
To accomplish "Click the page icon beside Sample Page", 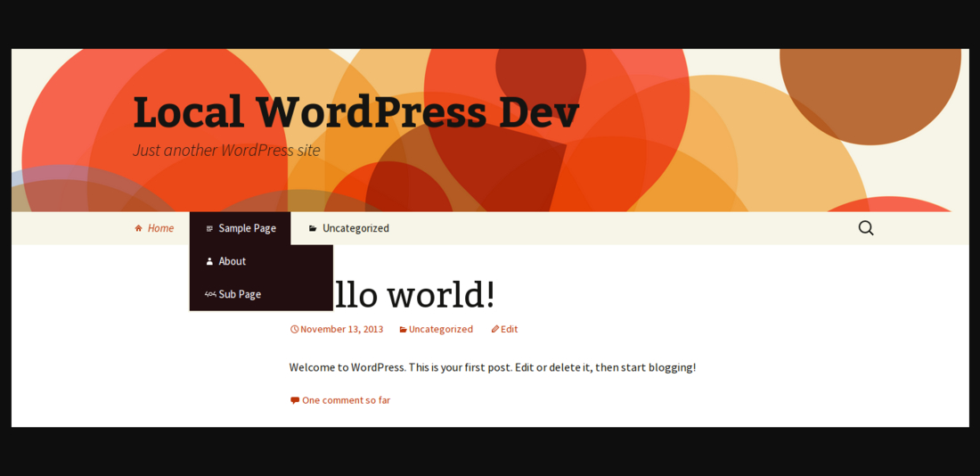I will tap(209, 228).
